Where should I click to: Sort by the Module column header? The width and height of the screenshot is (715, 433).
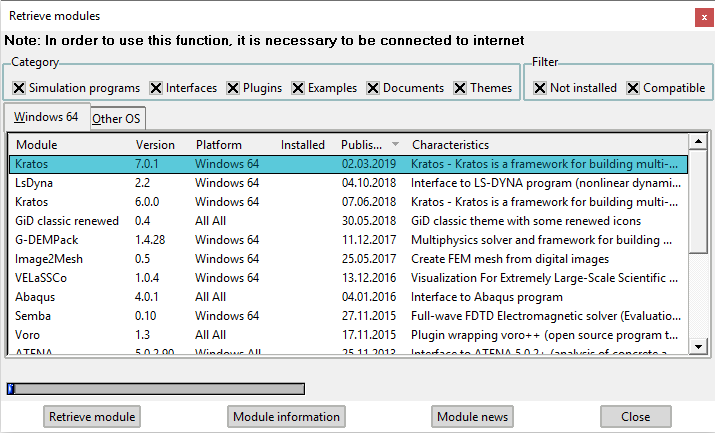[x=36, y=145]
